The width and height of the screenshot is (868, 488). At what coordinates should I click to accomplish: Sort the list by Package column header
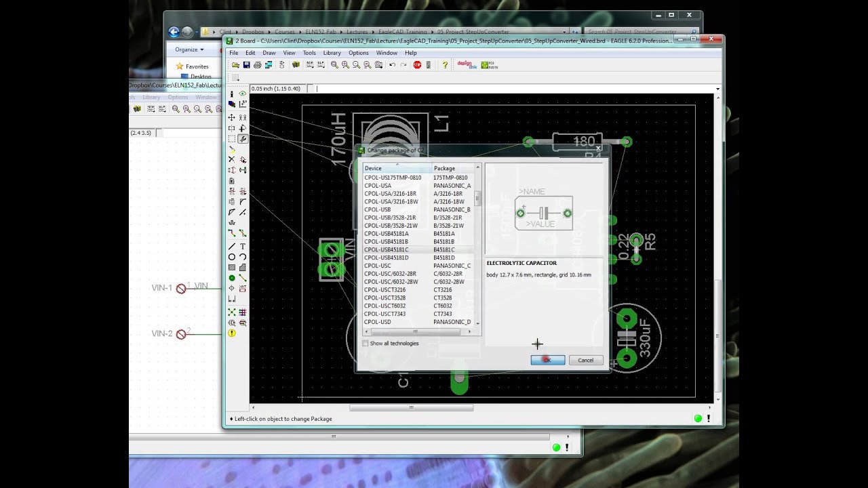(x=453, y=168)
